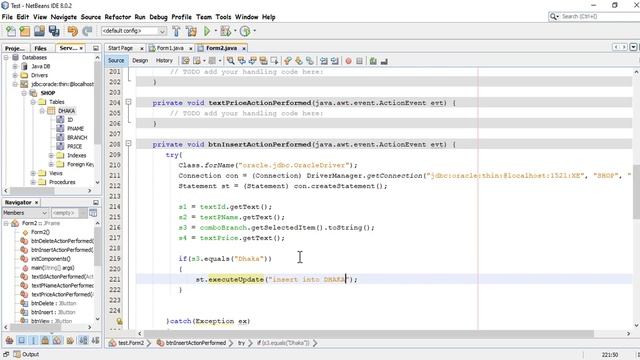This screenshot has width=640, height=360.
Task: Open the Navigate menu
Action: (x=64, y=17)
